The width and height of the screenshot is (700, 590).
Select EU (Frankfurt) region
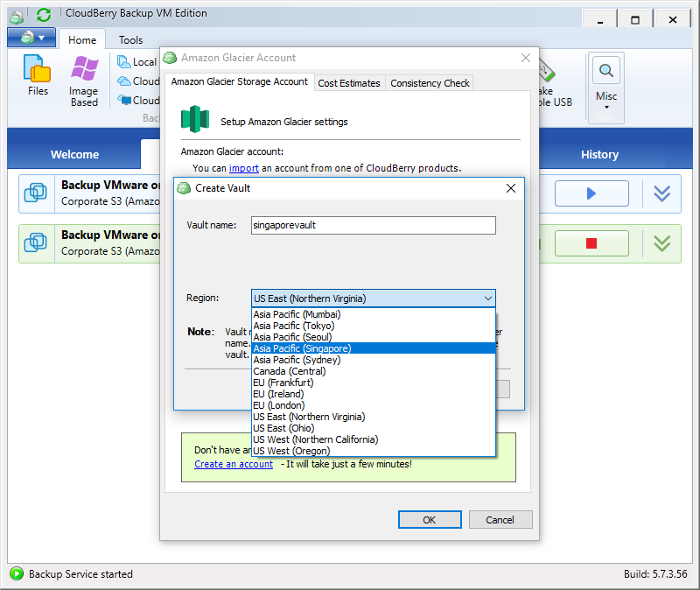pyautogui.click(x=374, y=383)
